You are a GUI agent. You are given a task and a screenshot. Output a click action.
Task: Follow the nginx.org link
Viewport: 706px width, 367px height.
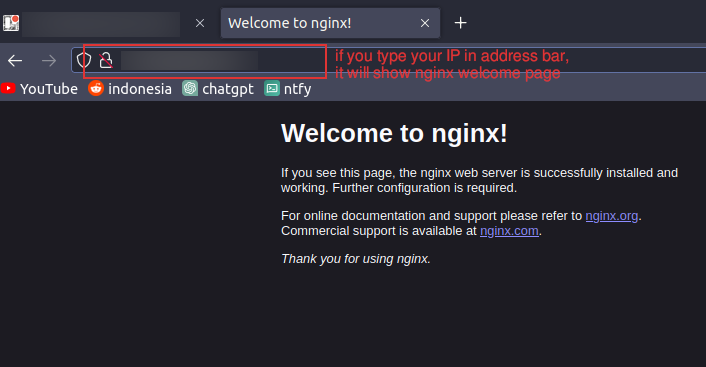coord(611,216)
